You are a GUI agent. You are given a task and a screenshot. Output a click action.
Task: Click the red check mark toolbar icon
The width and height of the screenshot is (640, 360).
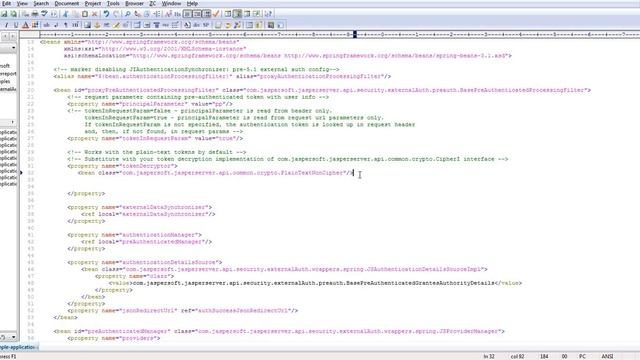click(x=216, y=14)
